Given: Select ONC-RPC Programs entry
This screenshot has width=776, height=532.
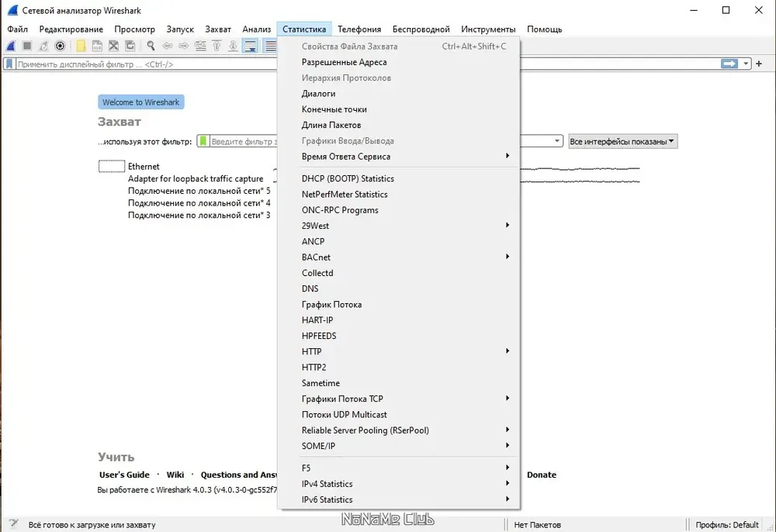Looking at the screenshot, I should [x=399, y=210].
